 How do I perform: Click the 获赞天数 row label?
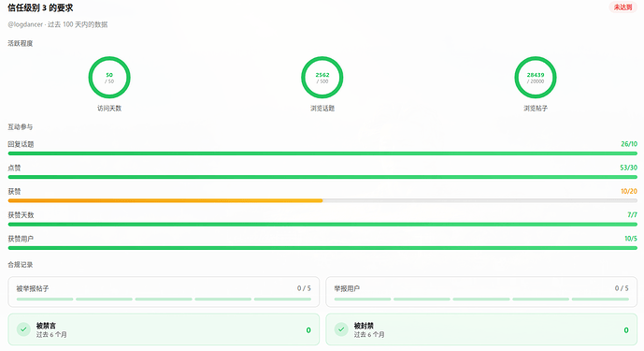point(21,214)
